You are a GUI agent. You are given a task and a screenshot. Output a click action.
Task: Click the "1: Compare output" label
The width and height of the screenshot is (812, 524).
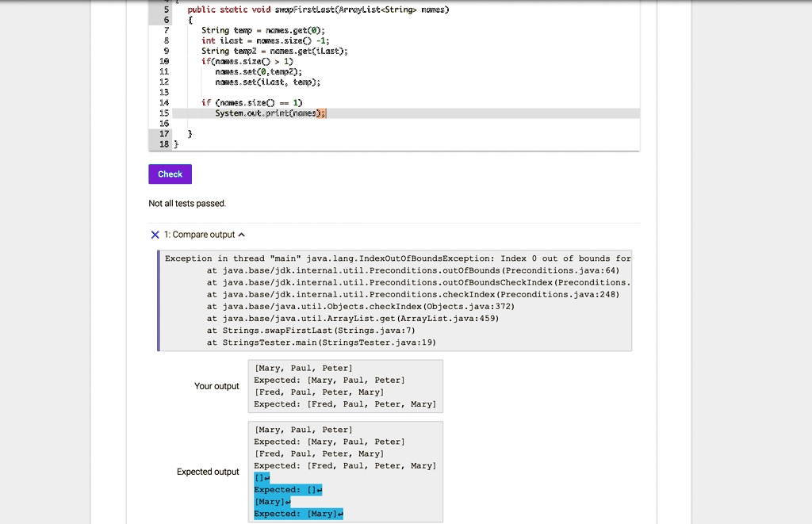pyautogui.click(x=202, y=234)
